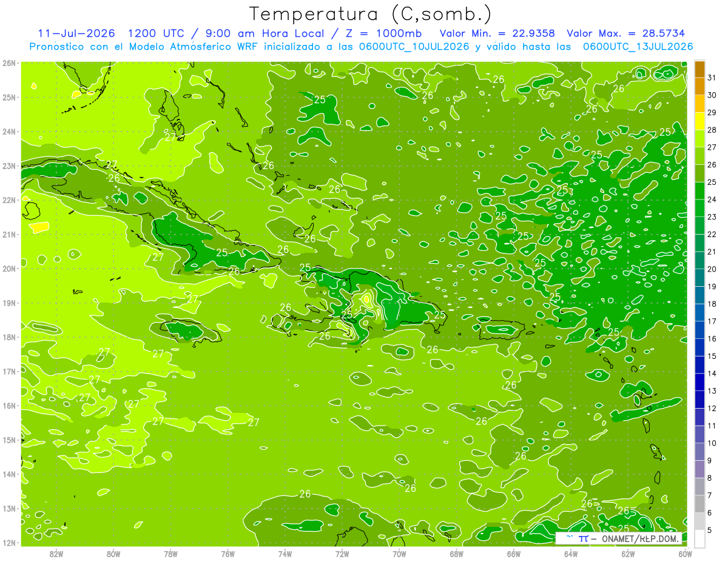The height and width of the screenshot is (562, 728).
Task: Click the legend swatch between 26 and 27
Action: click(x=700, y=156)
